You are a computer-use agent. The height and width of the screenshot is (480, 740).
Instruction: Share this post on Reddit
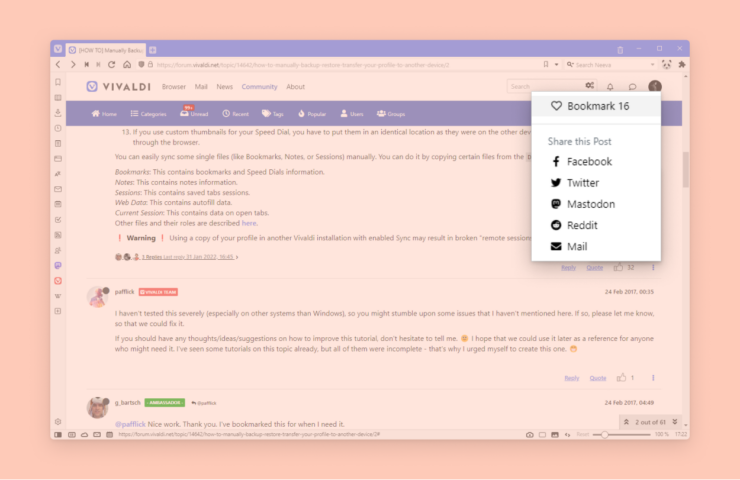point(574,226)
